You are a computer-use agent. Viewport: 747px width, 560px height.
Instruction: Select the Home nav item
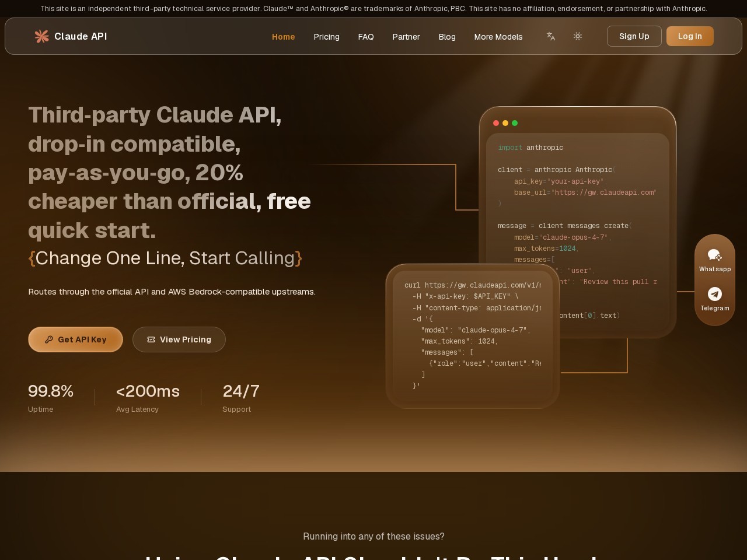pyautogui.click(x=284, y=37)
